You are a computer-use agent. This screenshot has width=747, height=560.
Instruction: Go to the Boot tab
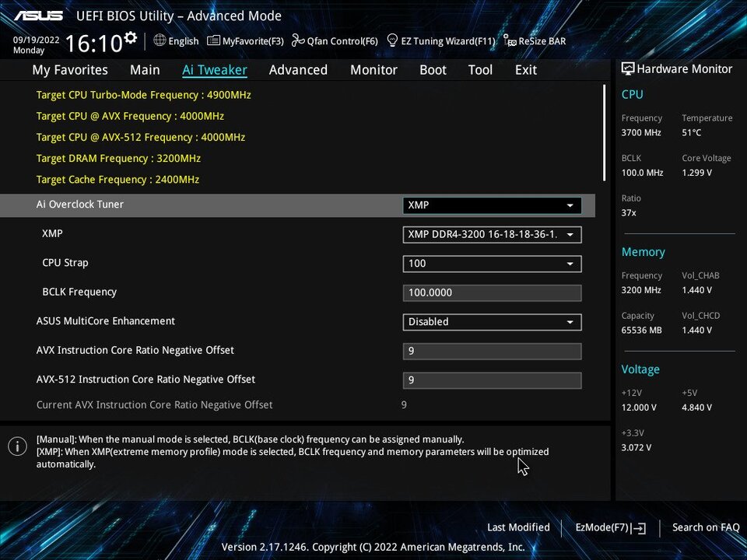(x=433, y=70)
